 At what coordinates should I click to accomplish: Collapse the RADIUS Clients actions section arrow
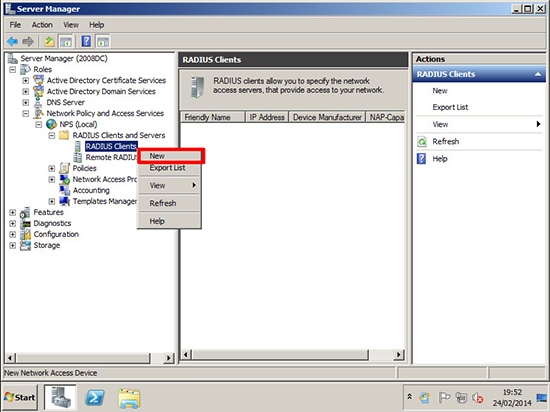point(537,74)
